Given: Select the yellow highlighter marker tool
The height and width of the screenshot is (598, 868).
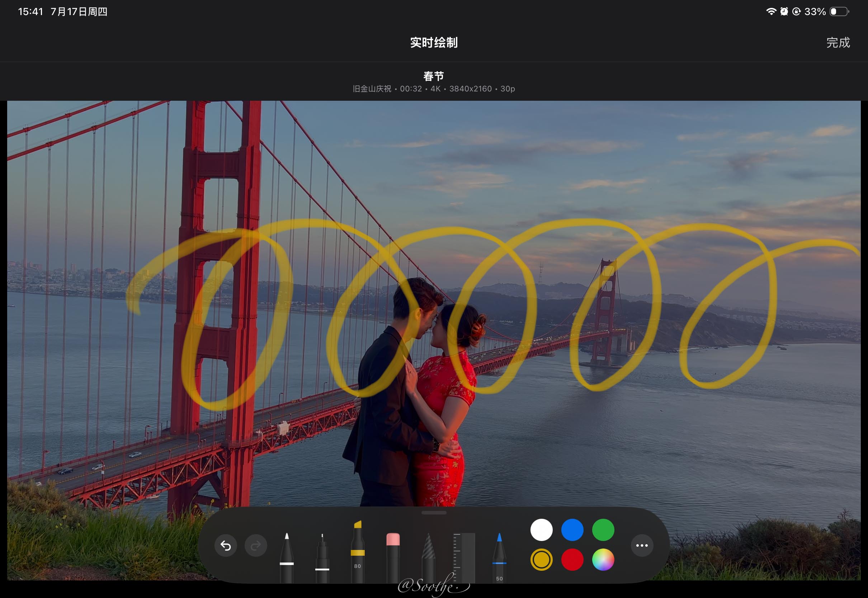Looking at the screenshot, I should (x=358, y=551).
